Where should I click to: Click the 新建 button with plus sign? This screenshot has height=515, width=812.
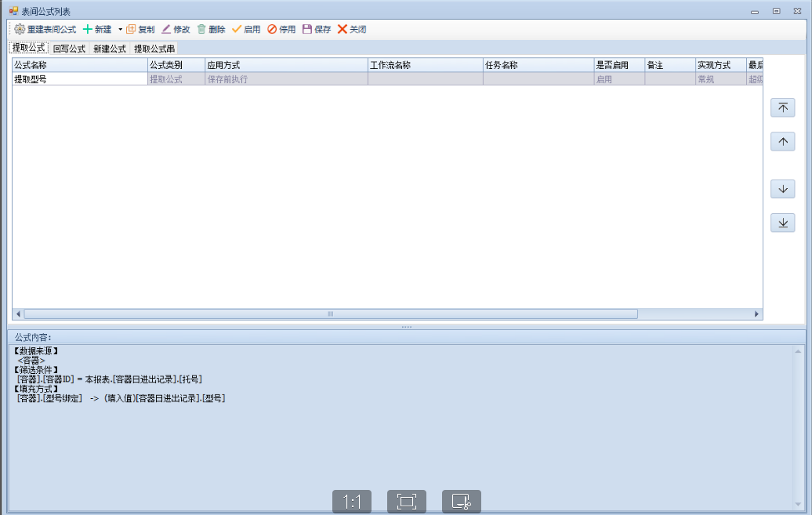point(97,29)
